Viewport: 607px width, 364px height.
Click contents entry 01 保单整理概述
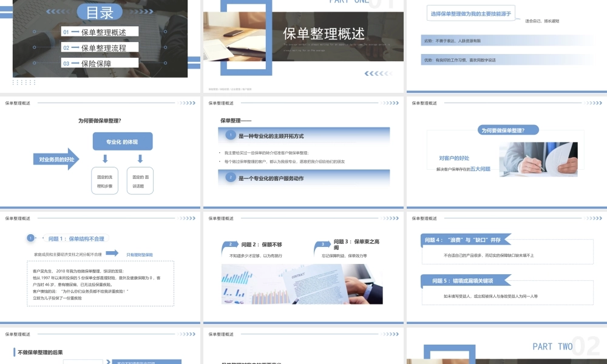click(x=100, y=32)
